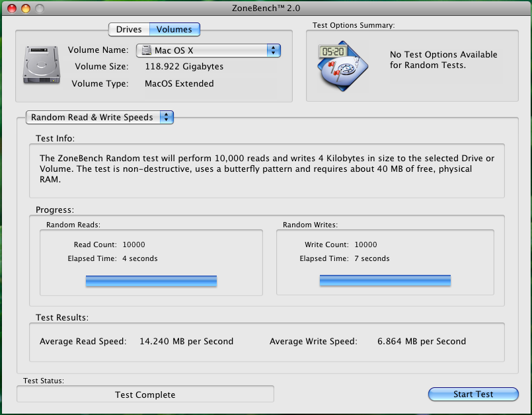Click the Write Count value 10000

point(365,245)
